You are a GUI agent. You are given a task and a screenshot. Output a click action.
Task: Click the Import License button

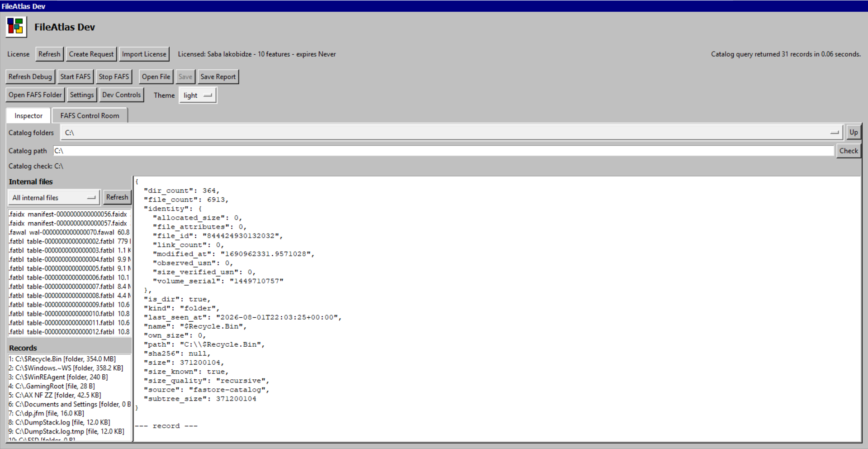click(144, 54)
